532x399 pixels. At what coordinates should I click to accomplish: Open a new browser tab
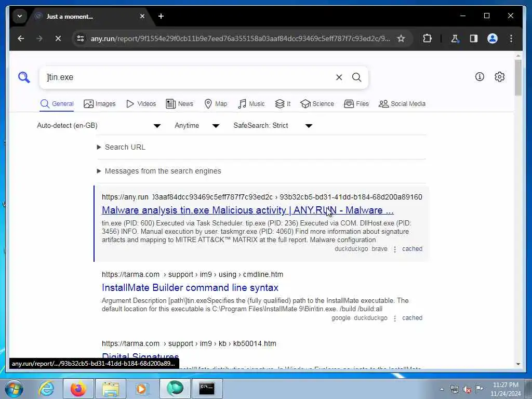161,16
